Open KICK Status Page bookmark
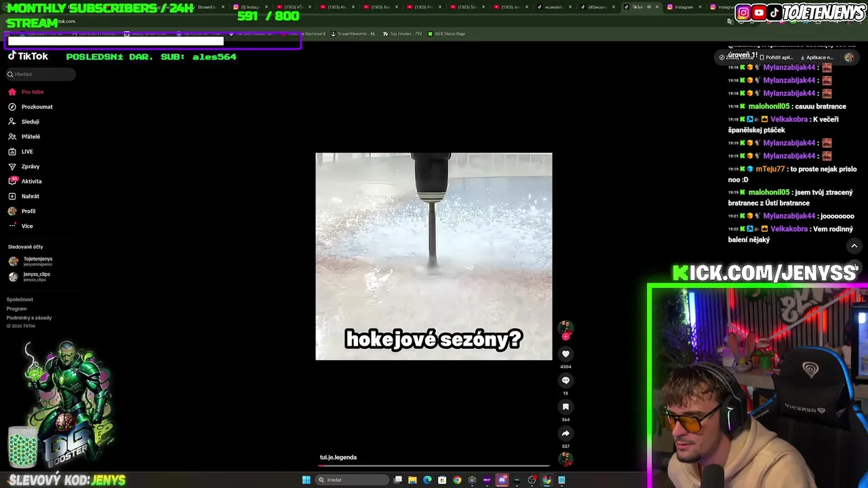 pos(446,33)
